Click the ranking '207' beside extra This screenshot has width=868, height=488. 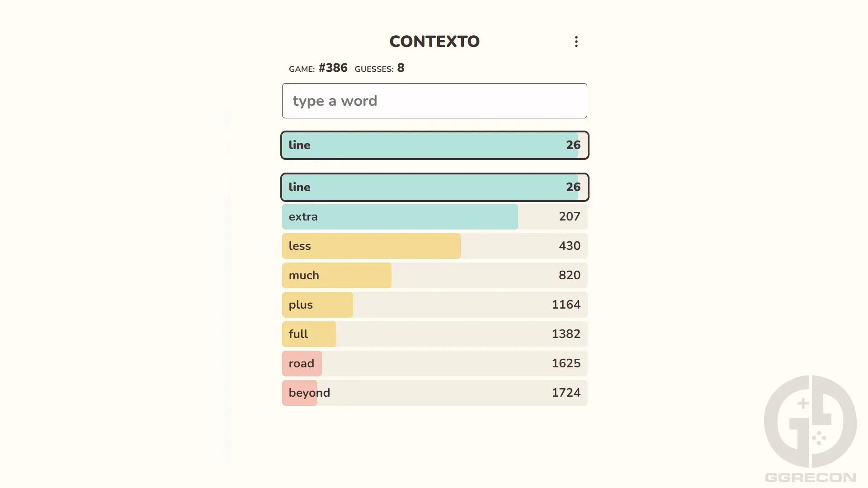[569, 216]
